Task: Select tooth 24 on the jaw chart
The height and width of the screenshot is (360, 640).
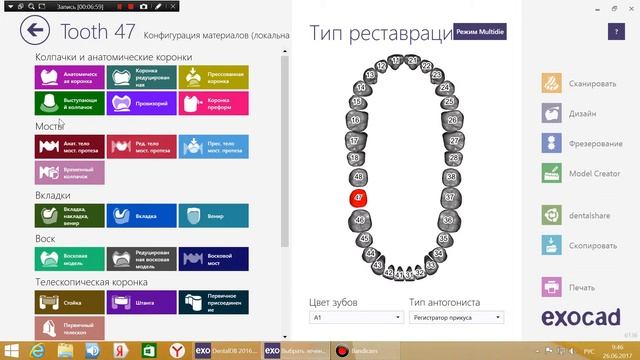Action: click(445, 87)
